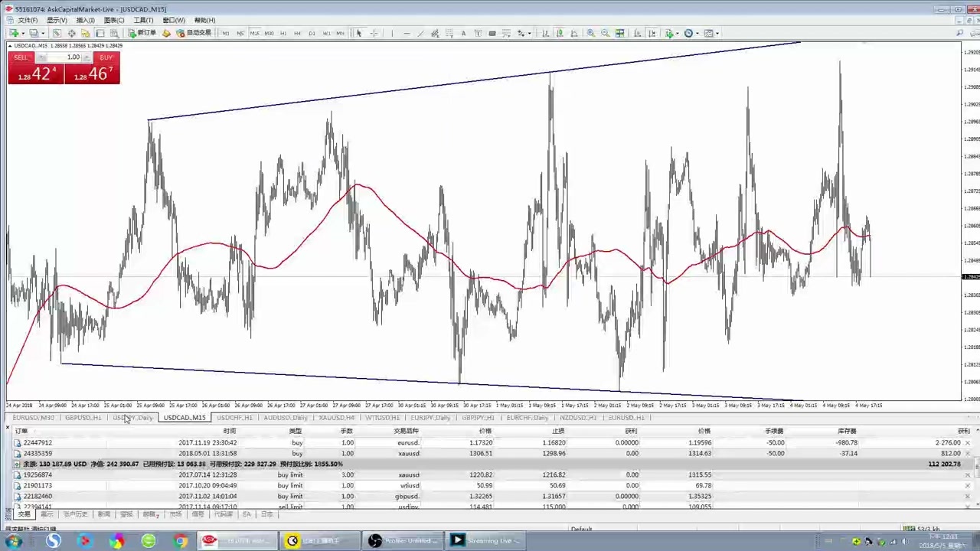Expand the new chart dropdown arrow

[x=23, y=33]
